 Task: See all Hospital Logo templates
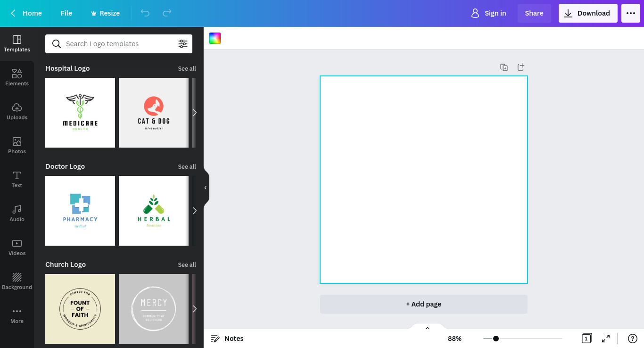(187, 69)
